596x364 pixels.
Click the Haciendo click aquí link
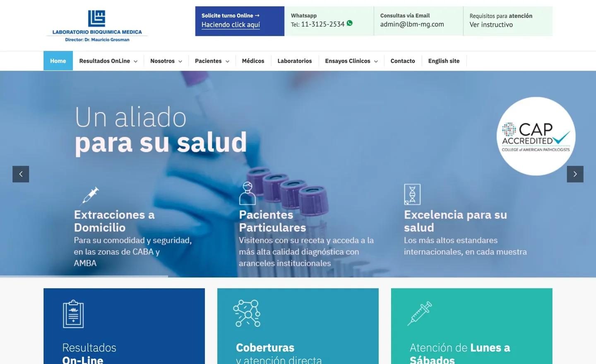pos(231,25)
